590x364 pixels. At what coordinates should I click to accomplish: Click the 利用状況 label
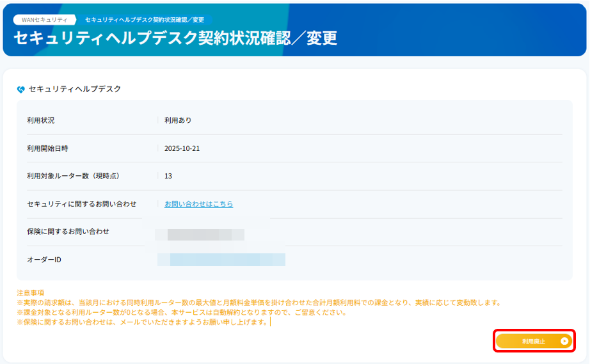[41, 120]
